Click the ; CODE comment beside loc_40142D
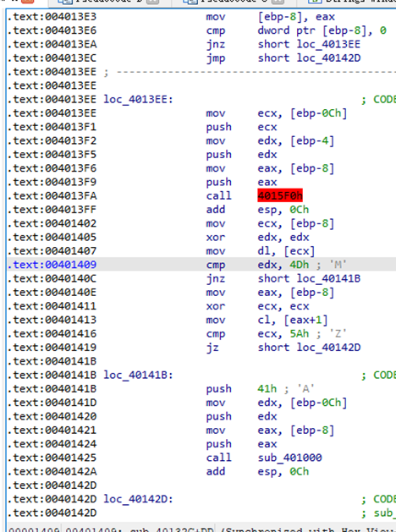 379,499
